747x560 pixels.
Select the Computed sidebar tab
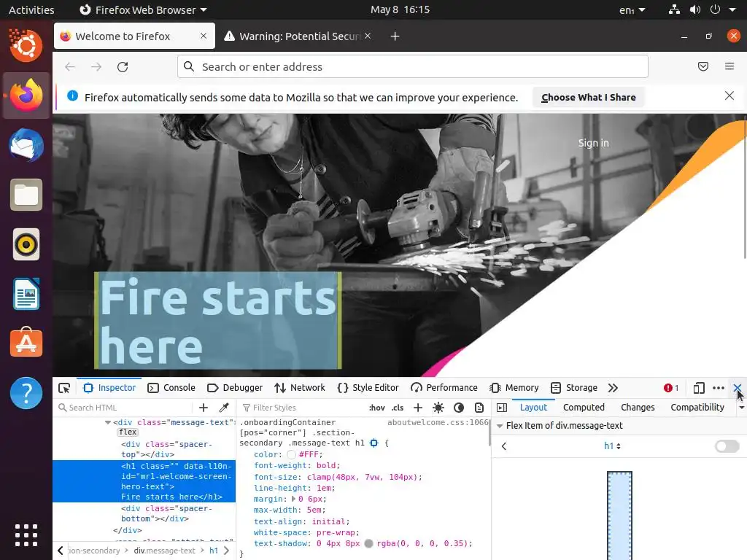coord(584,408)
